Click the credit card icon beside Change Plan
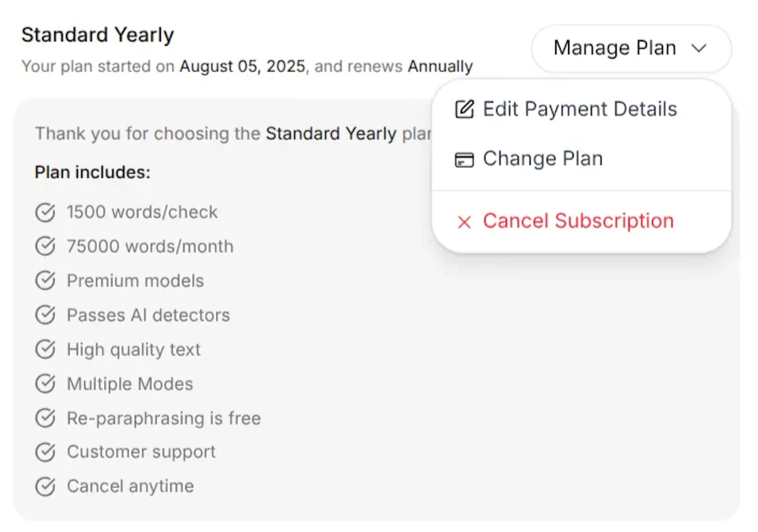758x532 pixels. coord(464,160)
